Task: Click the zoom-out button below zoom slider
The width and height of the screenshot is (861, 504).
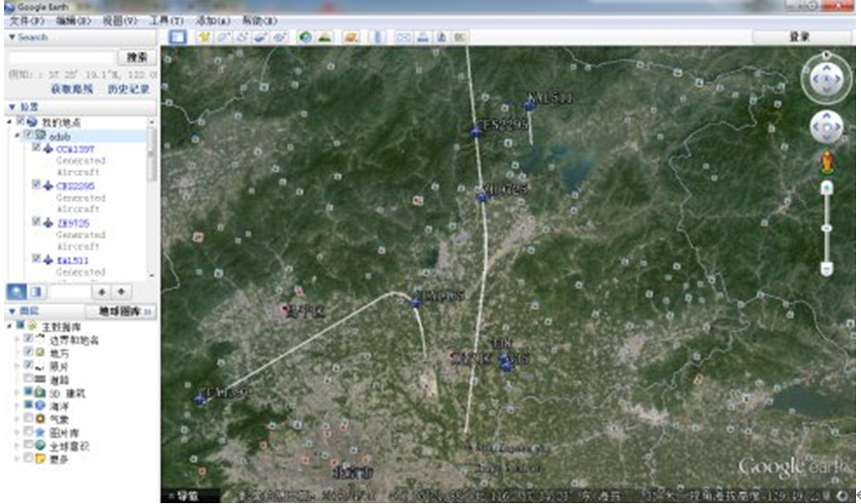Action: coord(827,269)
